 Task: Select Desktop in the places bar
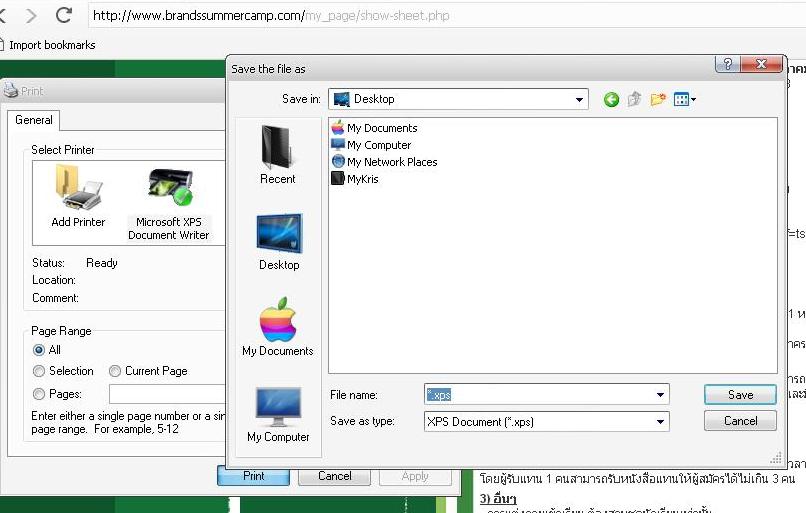tap(278, 240)
